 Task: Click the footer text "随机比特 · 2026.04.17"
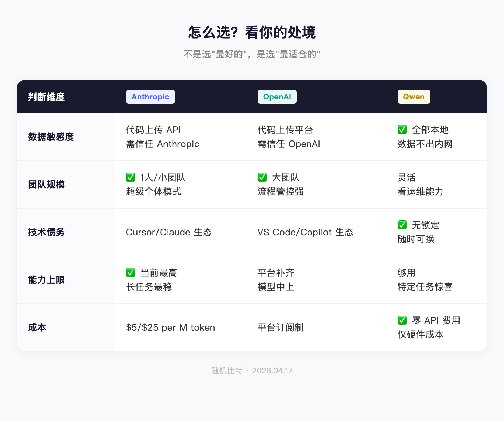coord(252,371)
